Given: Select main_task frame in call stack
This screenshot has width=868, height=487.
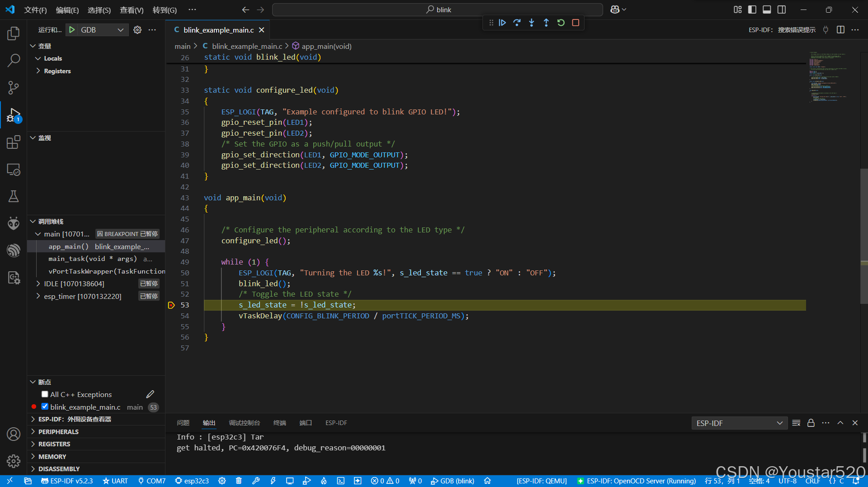Looking at the screenshot, I should (96, 259).
